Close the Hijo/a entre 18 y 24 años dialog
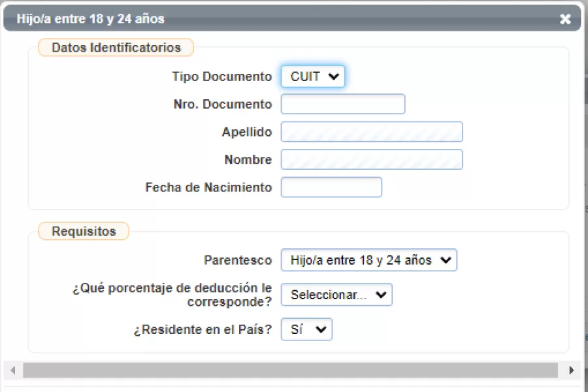The image size is (588, 392). pos(565,19)
